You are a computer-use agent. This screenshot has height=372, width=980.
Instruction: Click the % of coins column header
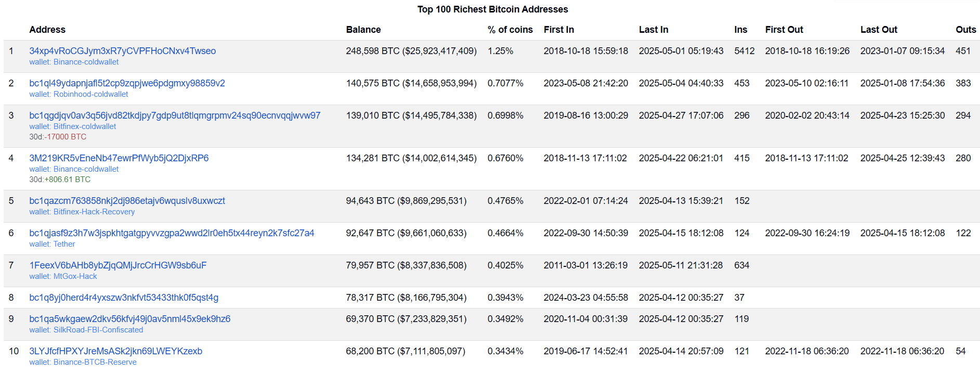pos(509,30)
